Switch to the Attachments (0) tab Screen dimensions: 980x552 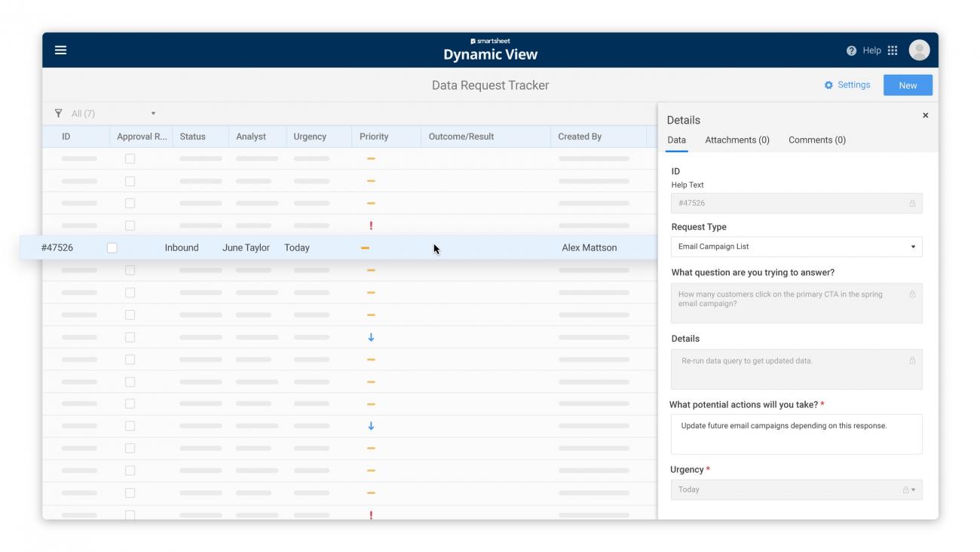click(737, 140)
